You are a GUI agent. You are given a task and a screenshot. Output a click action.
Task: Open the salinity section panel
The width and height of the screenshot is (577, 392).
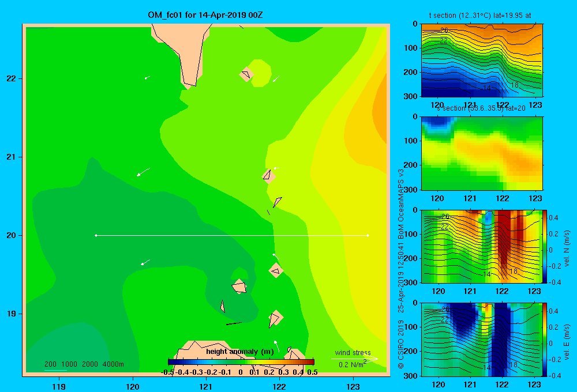pos(482,153)
